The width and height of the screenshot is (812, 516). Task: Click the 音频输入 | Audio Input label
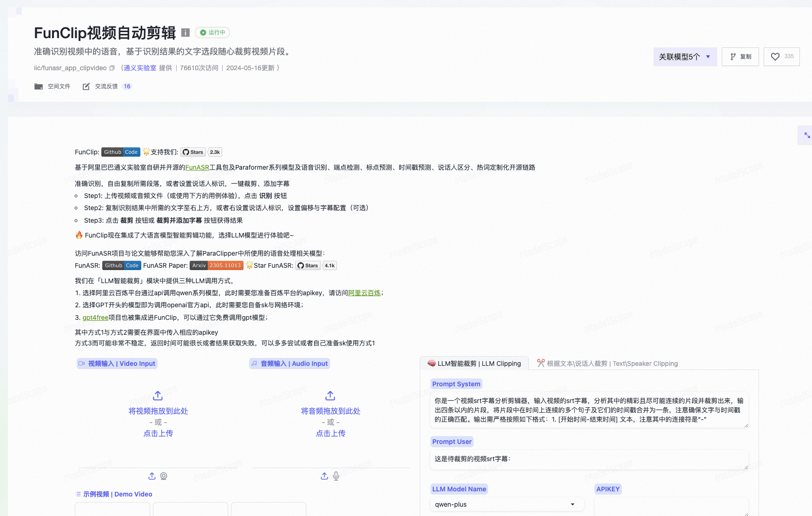coord(290,364)
